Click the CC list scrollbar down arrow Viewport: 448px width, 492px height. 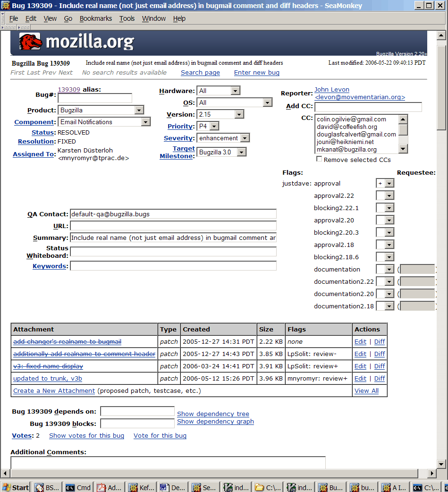click(x=403, y=149)
